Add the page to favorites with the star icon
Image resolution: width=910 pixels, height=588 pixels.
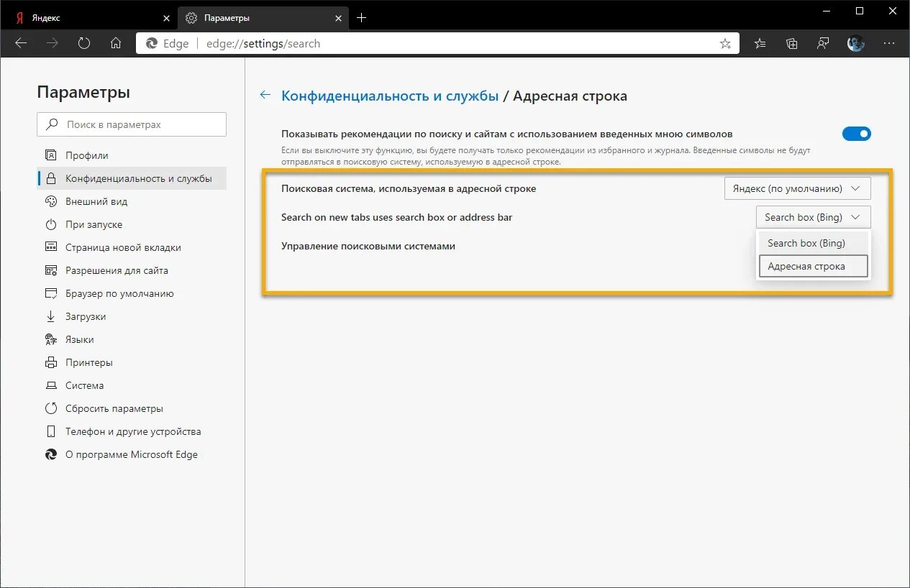pyautogui.click(x=725, y=44)
